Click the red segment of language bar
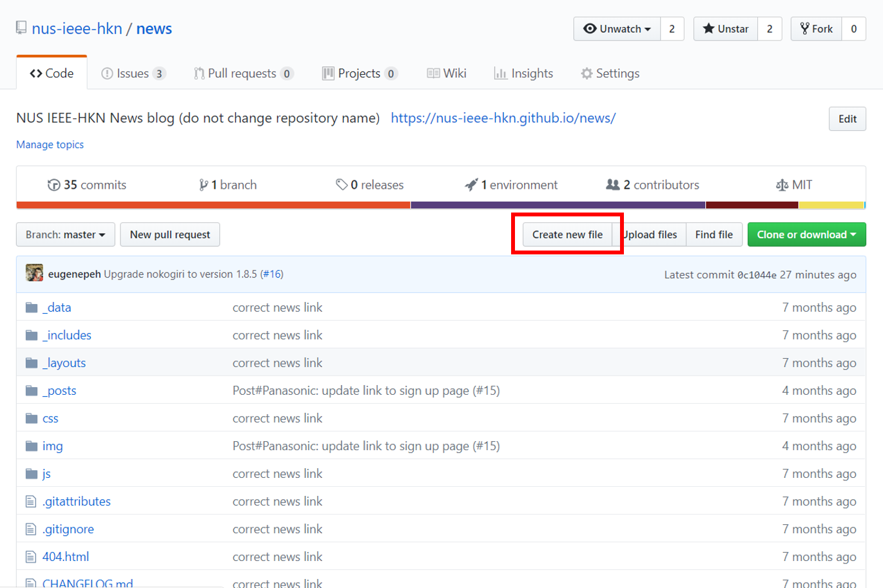883x588 pixels. [213, 205]
